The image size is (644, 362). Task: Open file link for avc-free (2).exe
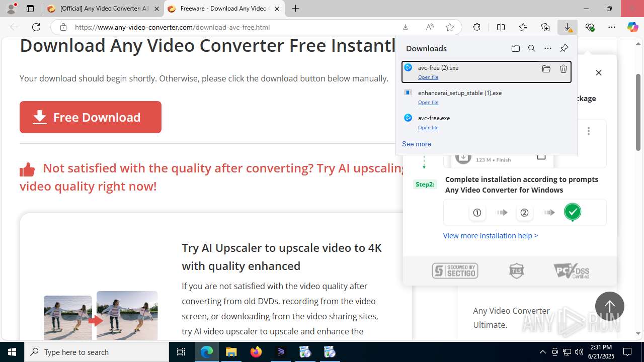(428, 77)
